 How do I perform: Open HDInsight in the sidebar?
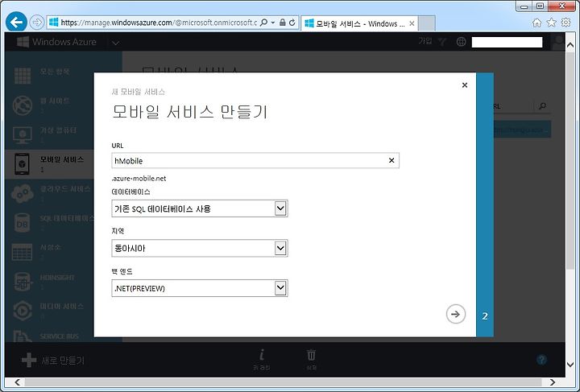pos(50,282)
